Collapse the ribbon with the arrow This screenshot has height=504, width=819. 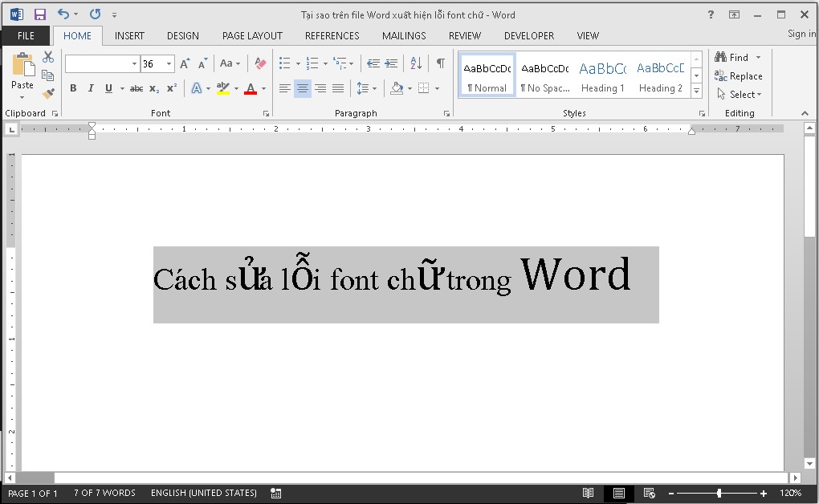pos(805,113)
